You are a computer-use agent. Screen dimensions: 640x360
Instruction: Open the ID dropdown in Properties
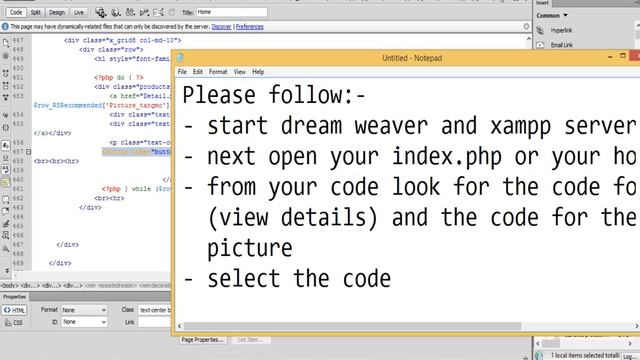(84, 322)
